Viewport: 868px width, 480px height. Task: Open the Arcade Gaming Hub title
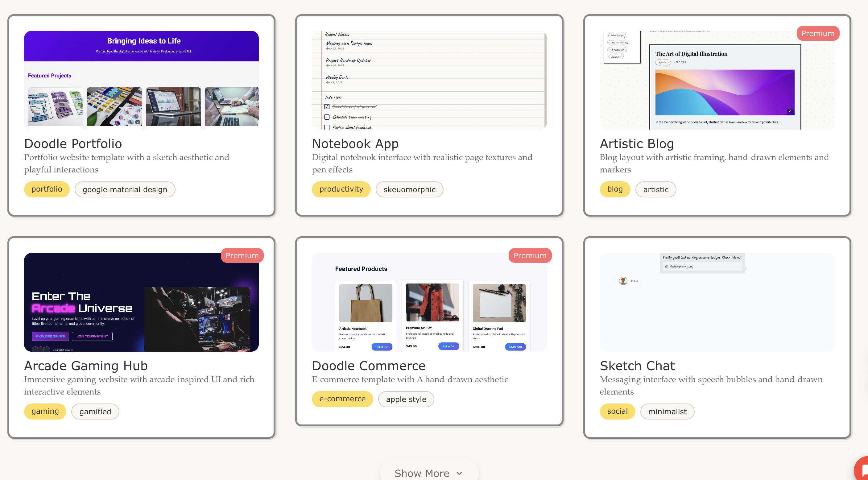click(86, 366)
